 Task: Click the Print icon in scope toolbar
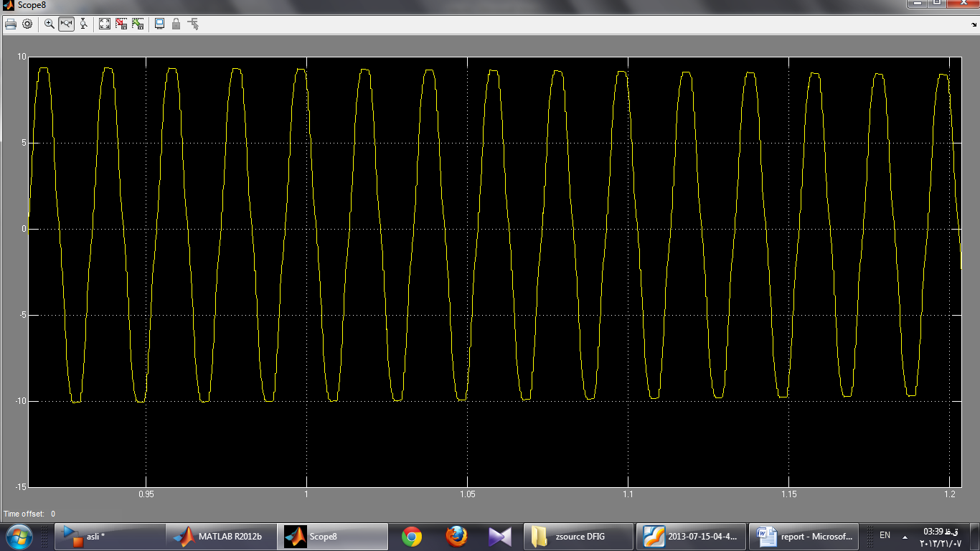11,24
